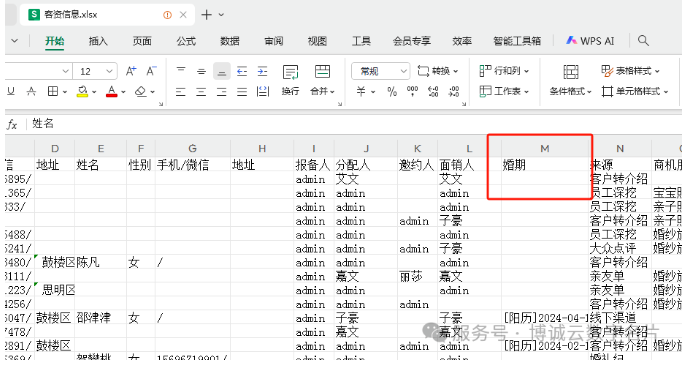Select the cell containing 陈凡

point(100,262)
